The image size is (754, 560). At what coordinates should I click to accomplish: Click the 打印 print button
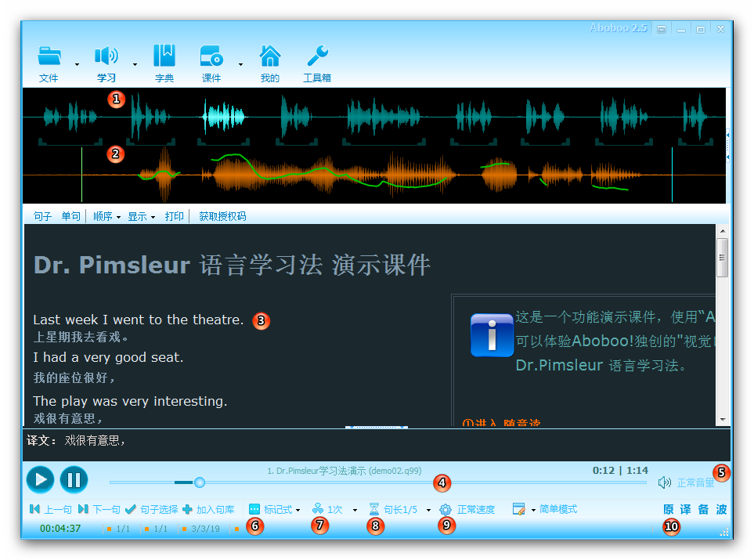point(175,216)
